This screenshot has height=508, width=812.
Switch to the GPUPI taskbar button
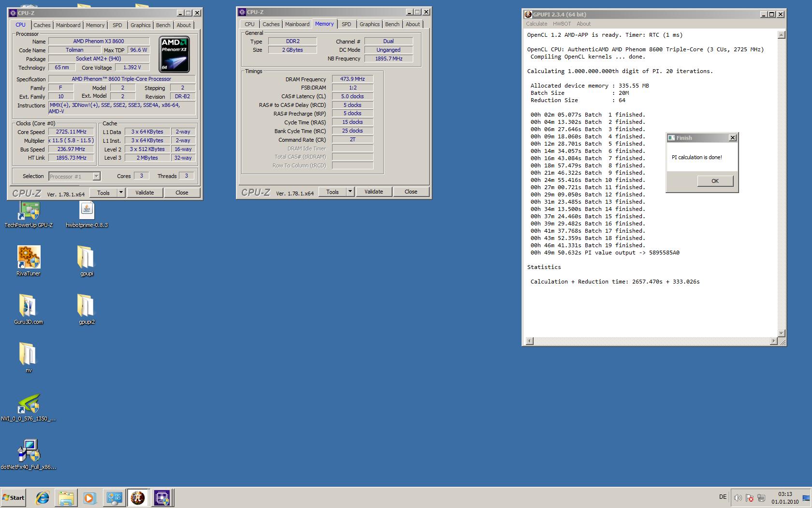click(138, 497)
